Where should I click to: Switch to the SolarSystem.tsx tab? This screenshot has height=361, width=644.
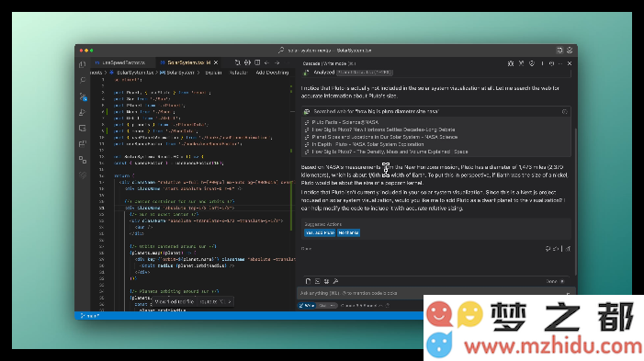pyautogui.click(x=186, y=62)
